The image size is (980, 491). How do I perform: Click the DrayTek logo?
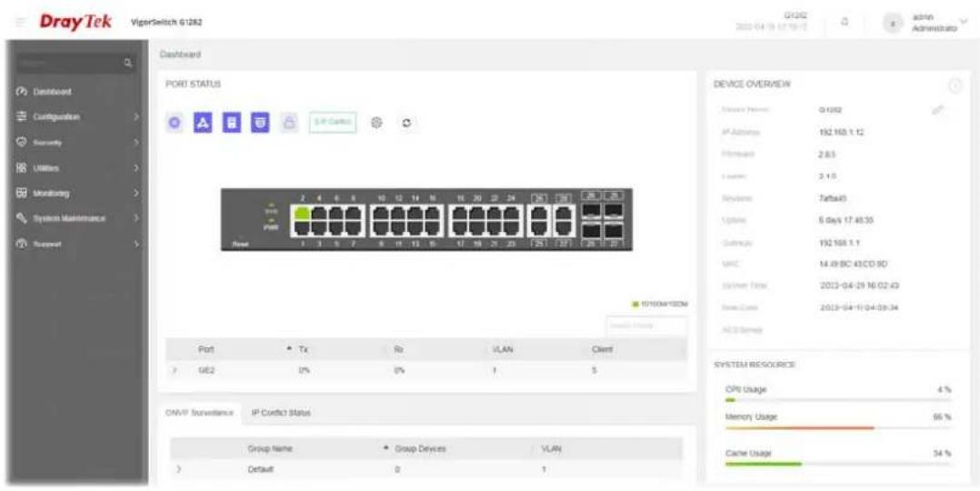coord(76,22)
